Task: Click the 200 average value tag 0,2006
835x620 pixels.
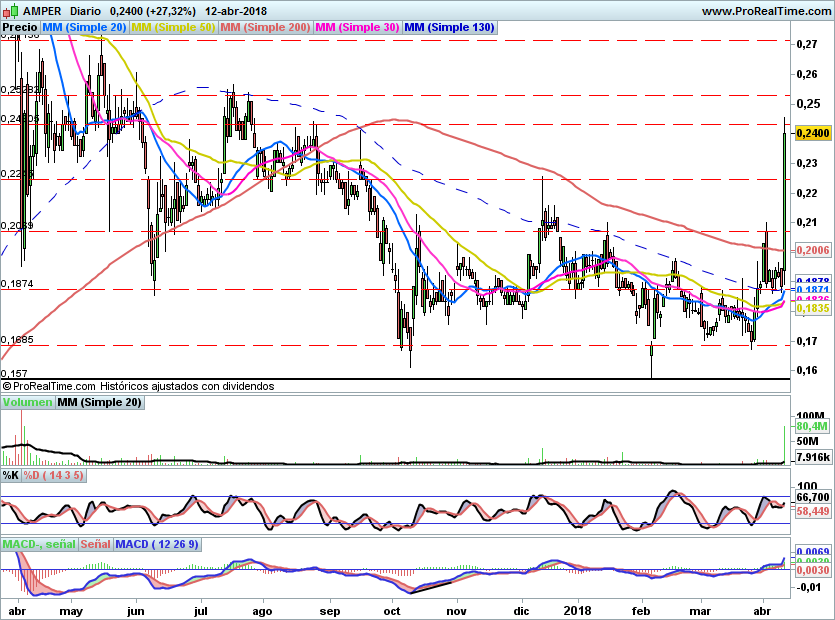Action: pyautogui.click(x=813, y=250)
